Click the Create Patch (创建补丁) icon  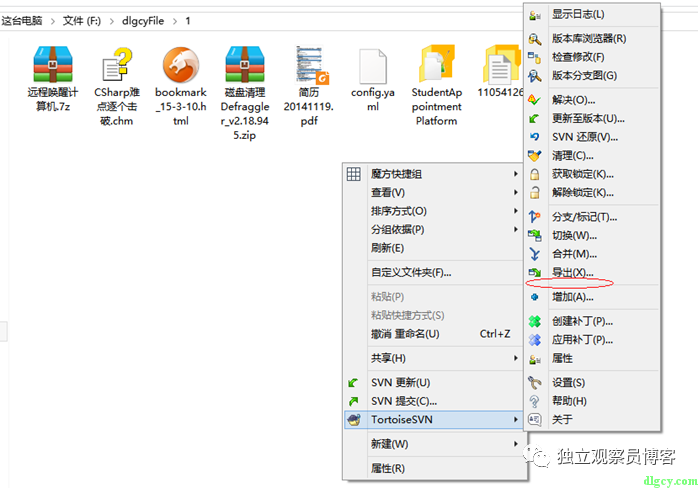pos(534,321)
